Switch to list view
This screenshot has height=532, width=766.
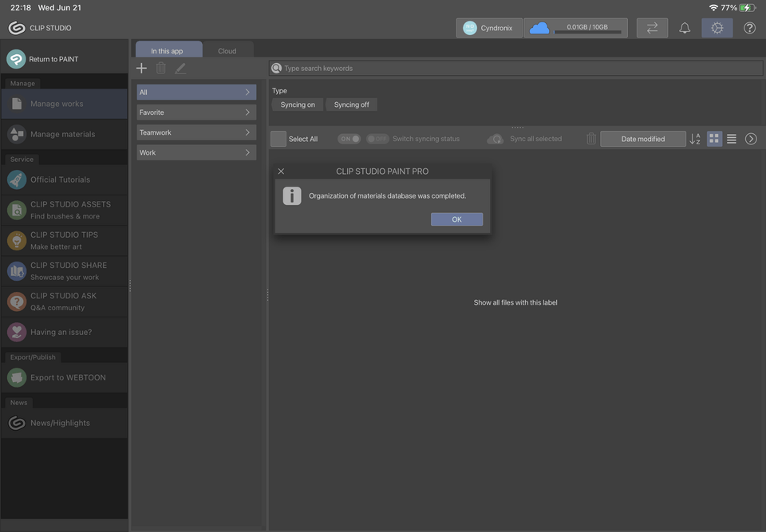[732, 140]
